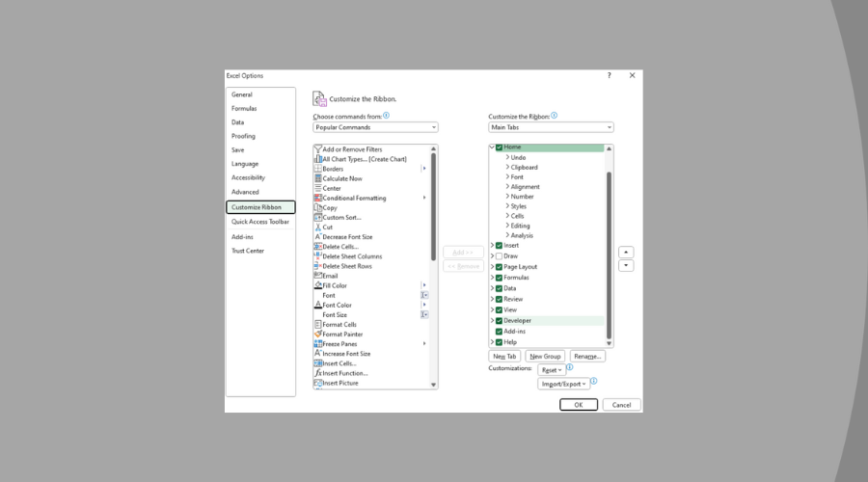Switch to Quick Access Toolbar category
The height and width of the screenshot is (482, 868).
tap(260, 222)
